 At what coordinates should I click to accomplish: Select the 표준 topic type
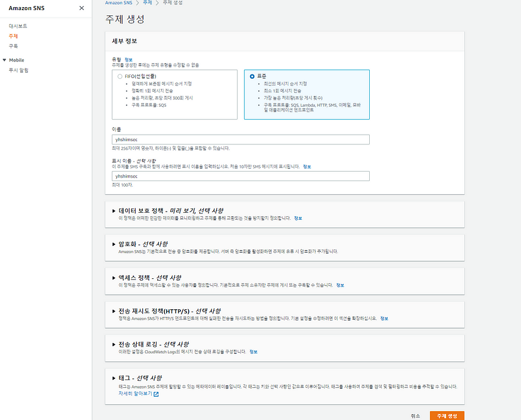tap(252, 76)
